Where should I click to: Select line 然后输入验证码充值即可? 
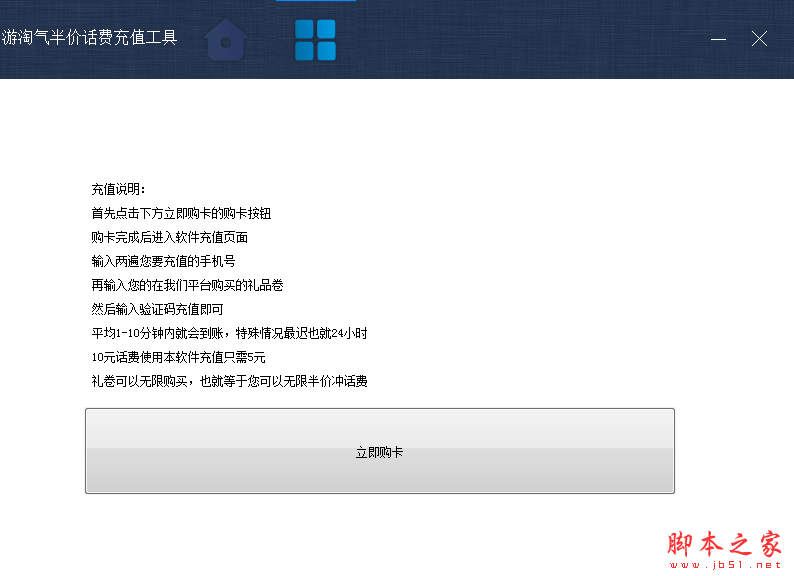pos(157,309)
